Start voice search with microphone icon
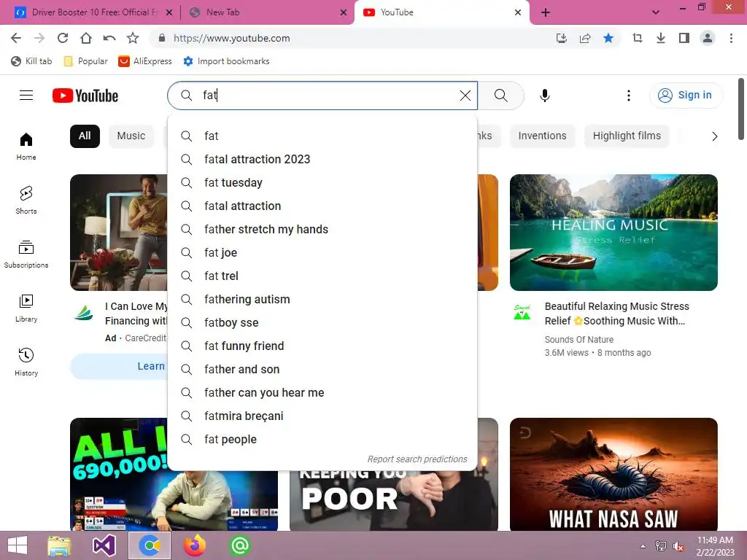 click(544, 96)
